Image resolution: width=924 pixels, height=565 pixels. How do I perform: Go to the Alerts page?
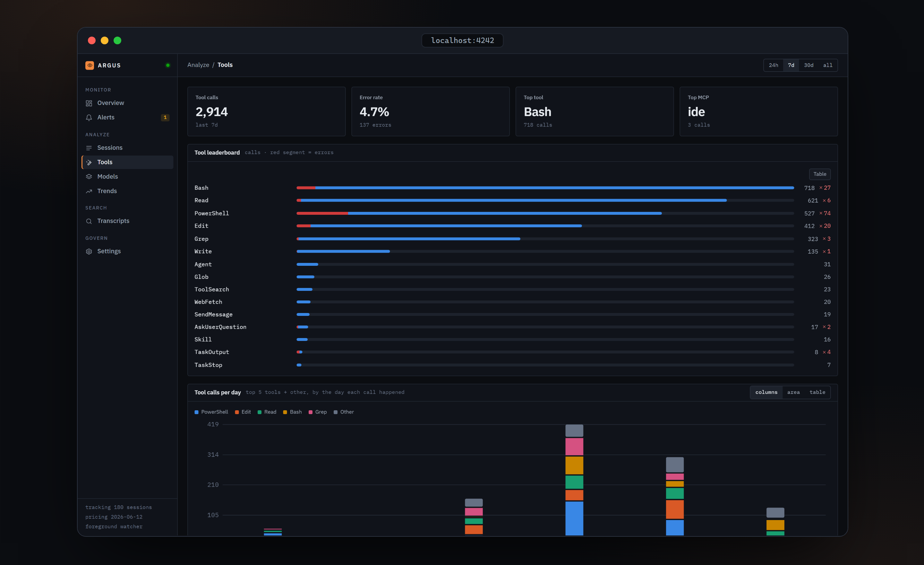tap(127, 117)
